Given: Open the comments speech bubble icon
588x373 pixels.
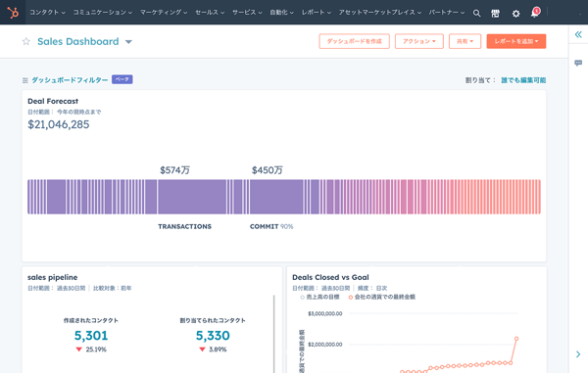Looking at the screenshot, I should 578,63.
